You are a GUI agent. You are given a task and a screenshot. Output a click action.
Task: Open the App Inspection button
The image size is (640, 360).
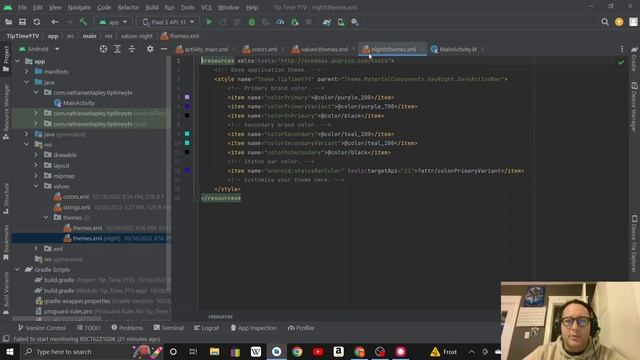tap(253, 328)
